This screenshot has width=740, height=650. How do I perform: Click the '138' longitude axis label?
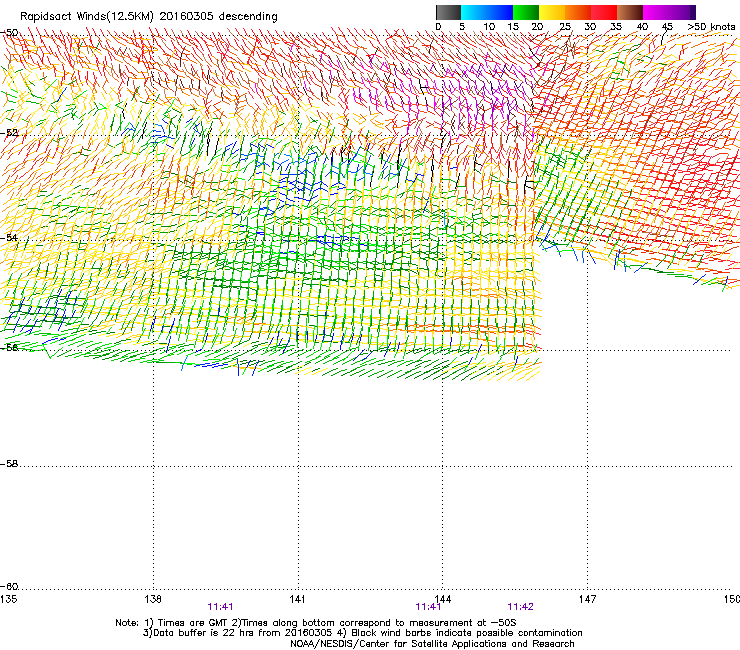click(x=153, y=599)
